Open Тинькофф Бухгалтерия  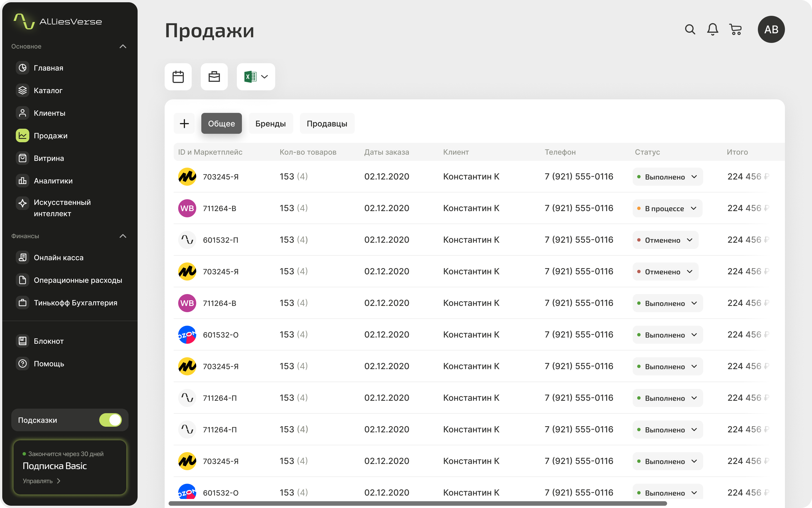point(67,302)
